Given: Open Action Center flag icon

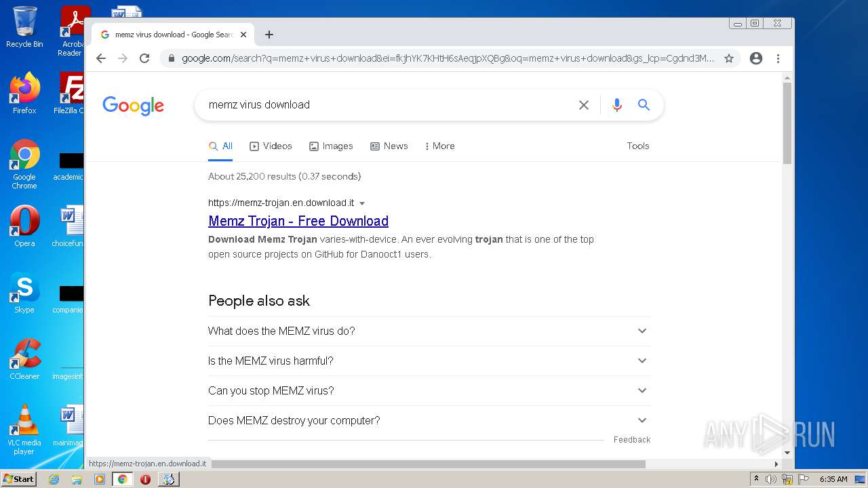Looking at the screenshot, I should point(803,479).
